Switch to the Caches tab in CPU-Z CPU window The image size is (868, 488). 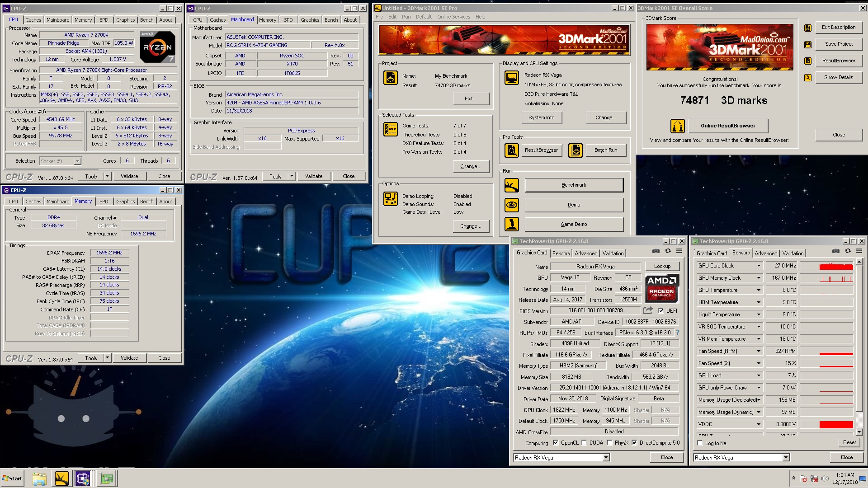(33, 20)
